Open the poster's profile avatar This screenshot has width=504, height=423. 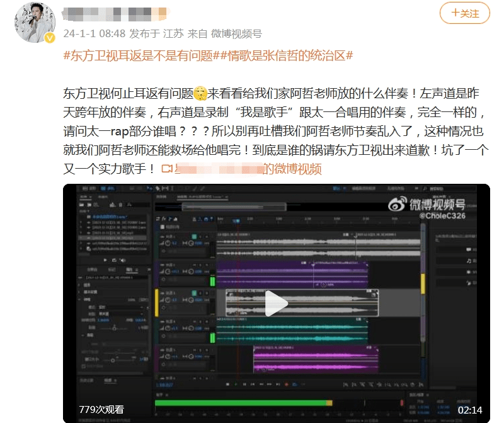[x=31, y=22]
